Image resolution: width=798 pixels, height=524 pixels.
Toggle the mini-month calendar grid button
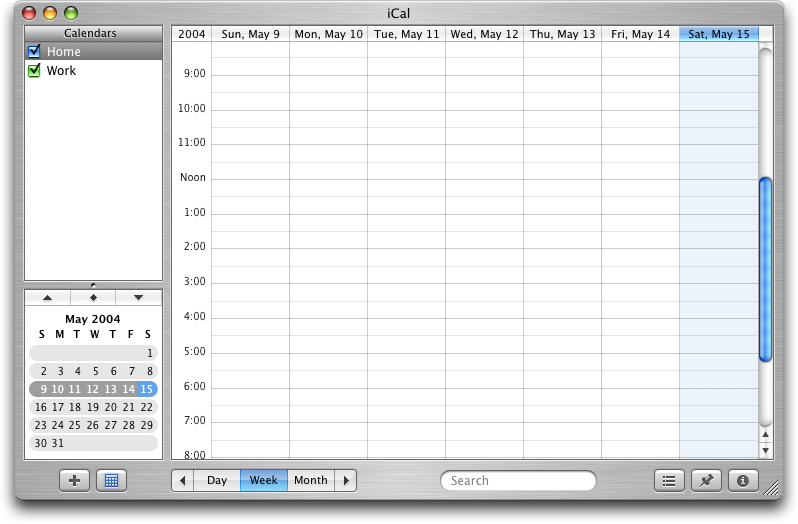111,480
